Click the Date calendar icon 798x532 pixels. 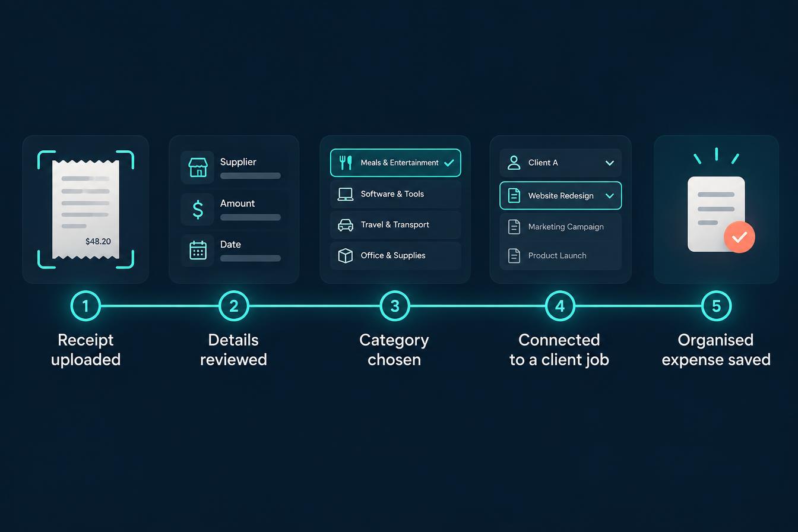tap(198, 250)
